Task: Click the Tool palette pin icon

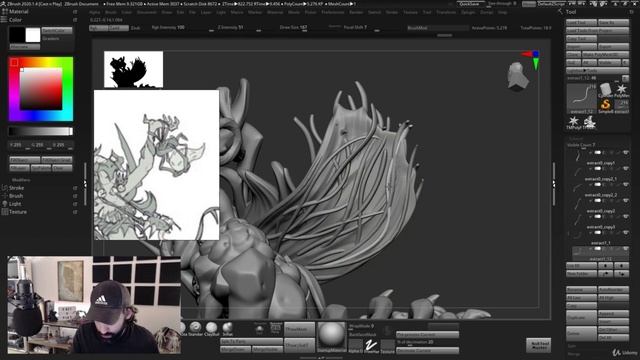Action: [632, 12]
